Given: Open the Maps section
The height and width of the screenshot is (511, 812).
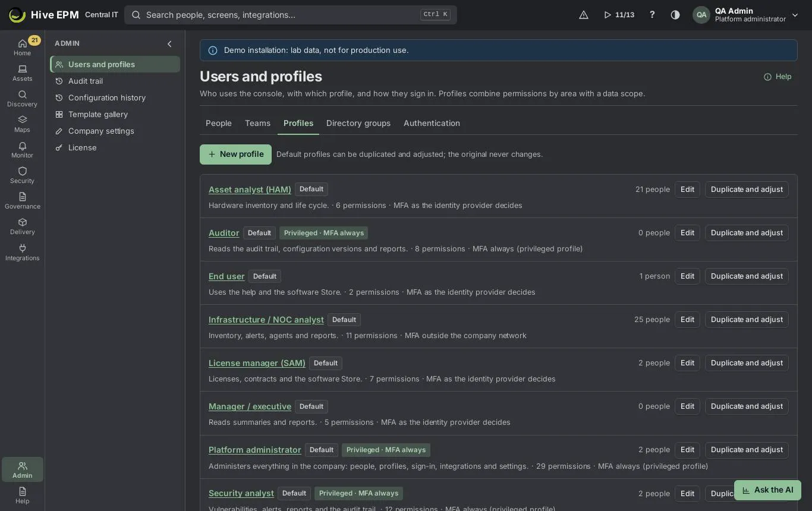Looking at the screenshot, I should pos(22,124).
